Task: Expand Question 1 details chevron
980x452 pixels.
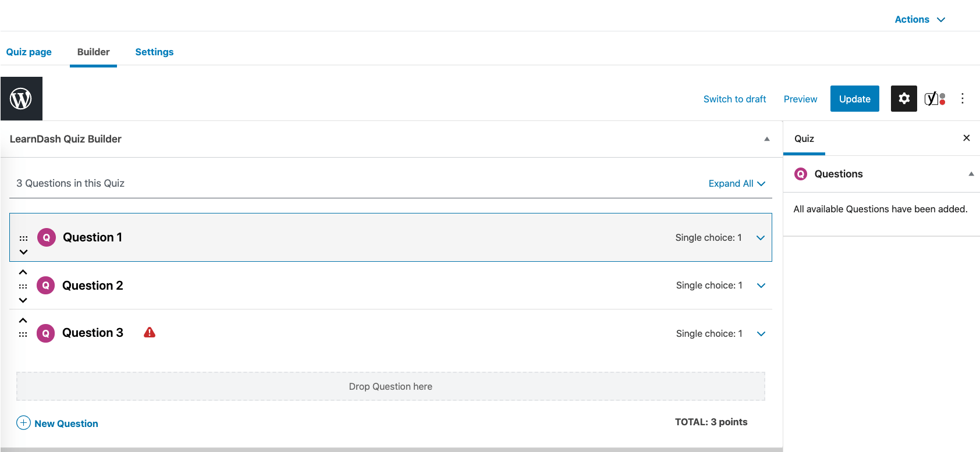Action: pos(761,238)
